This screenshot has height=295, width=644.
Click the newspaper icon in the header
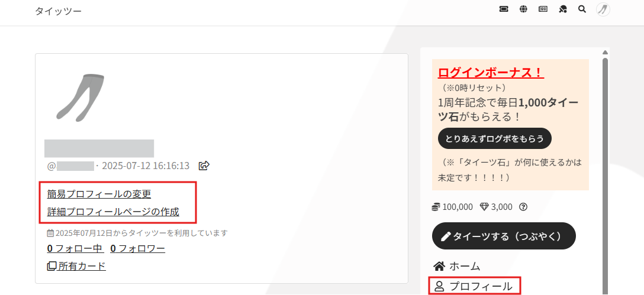pos(543,9)
